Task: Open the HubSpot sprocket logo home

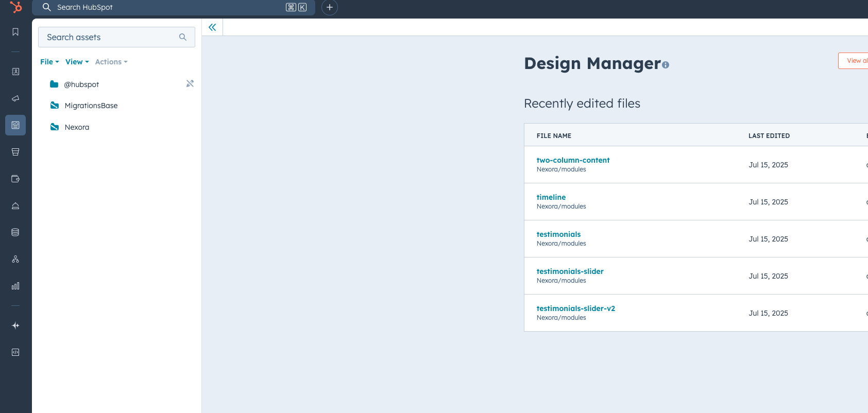Action: pos(16,7)
